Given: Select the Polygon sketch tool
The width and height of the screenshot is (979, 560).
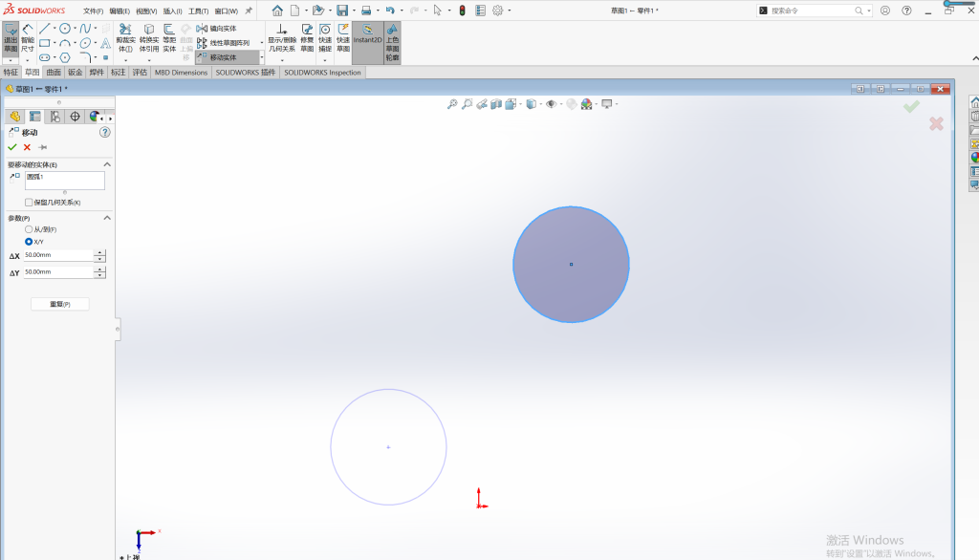Looking at the screenshot, I should click(x=65, y=57).
